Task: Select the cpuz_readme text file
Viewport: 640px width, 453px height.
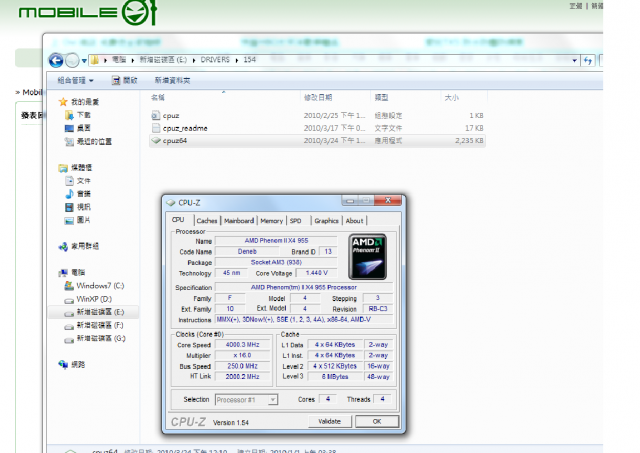Action: [x=318, y=128]
